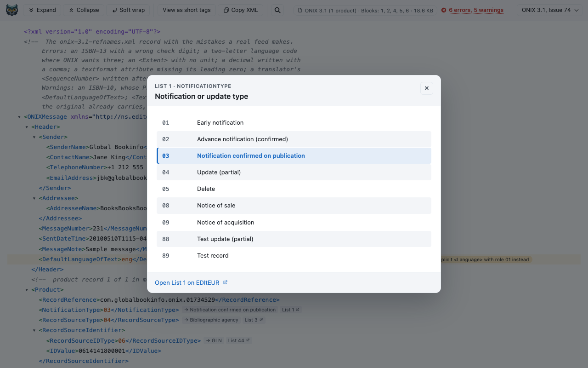Screen dimensions: 588x368
Task: Click the MessageNumber 231 line
Action: 93,229
